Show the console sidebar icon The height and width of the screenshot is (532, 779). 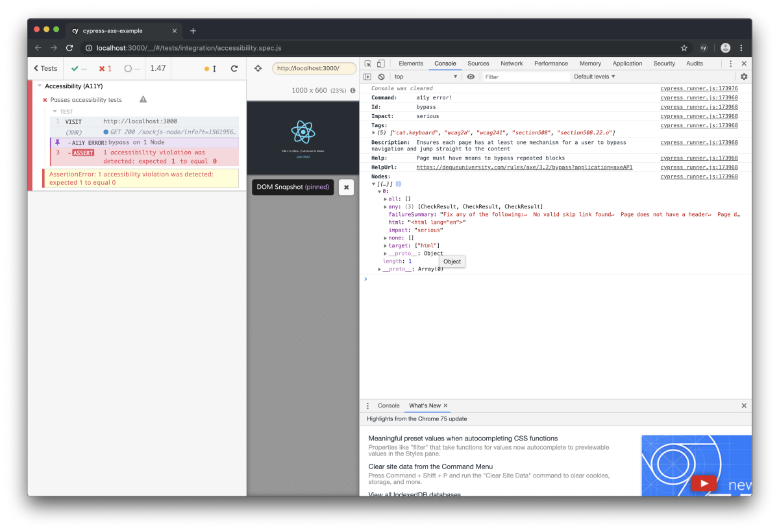pos(368,77)
